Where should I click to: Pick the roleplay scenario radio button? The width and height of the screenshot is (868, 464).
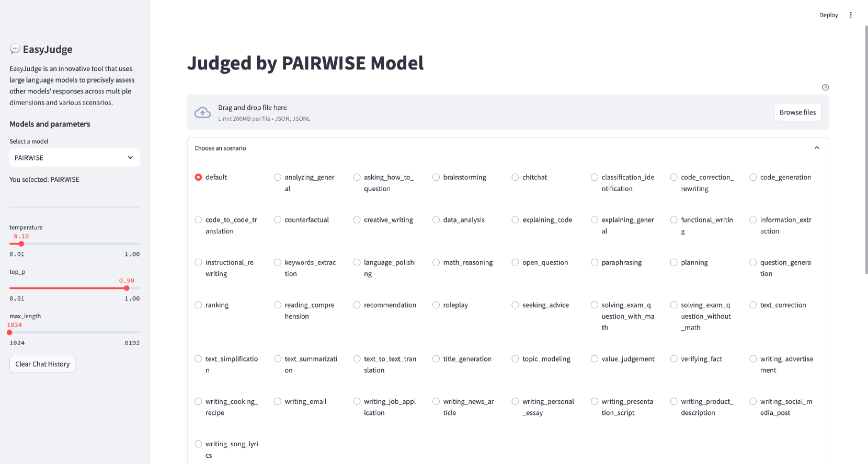click(436, 305)
